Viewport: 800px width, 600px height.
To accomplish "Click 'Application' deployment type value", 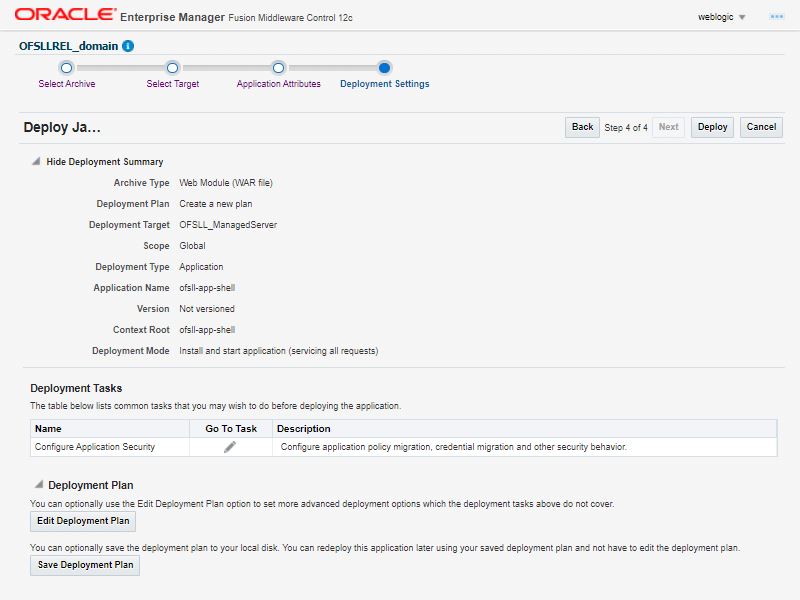I will (x=201, y=267).
